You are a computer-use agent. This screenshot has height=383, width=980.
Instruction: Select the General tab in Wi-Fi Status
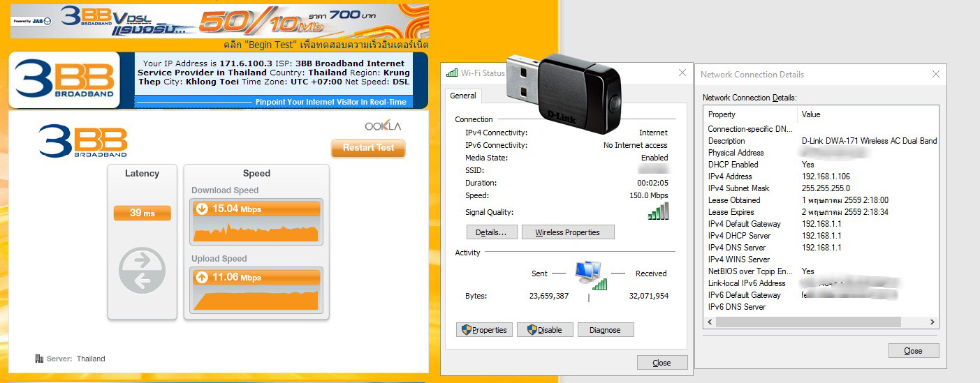[x=463, y=96]
